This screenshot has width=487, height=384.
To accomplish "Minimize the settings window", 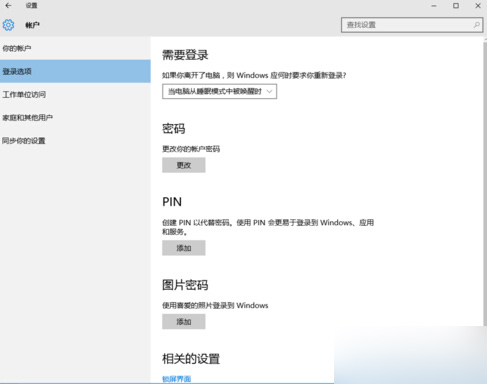I will 434,6.
